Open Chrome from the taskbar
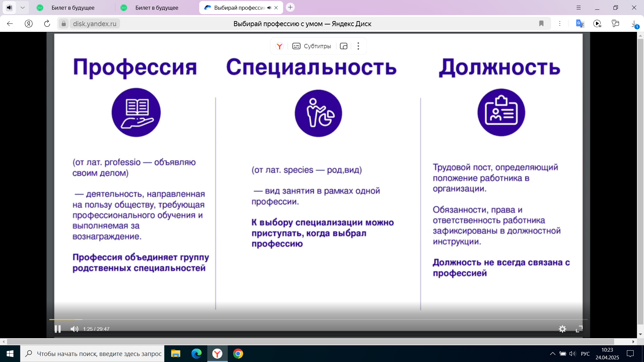This screenshot has width=644, height=362. [x=238, y=354]
